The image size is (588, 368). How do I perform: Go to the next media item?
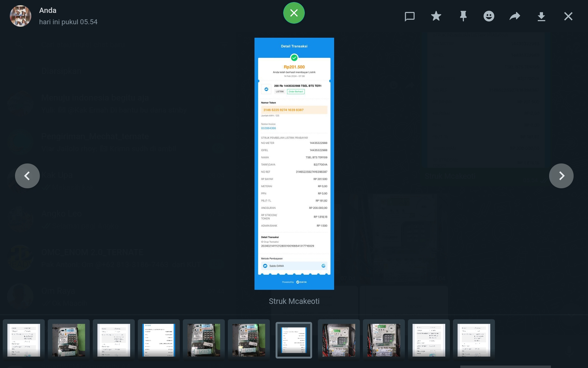click(x=561, y=176)
